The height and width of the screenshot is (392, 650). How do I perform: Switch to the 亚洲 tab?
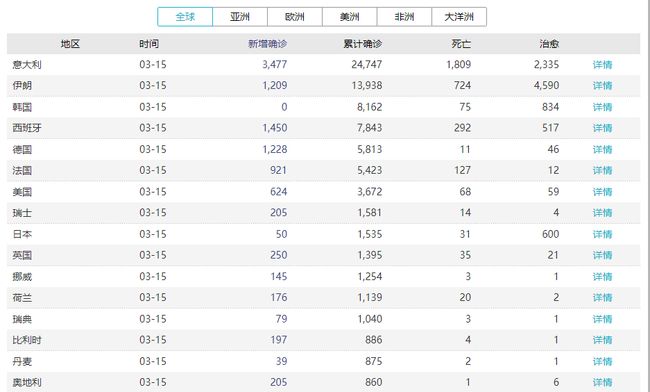(240, 17)
